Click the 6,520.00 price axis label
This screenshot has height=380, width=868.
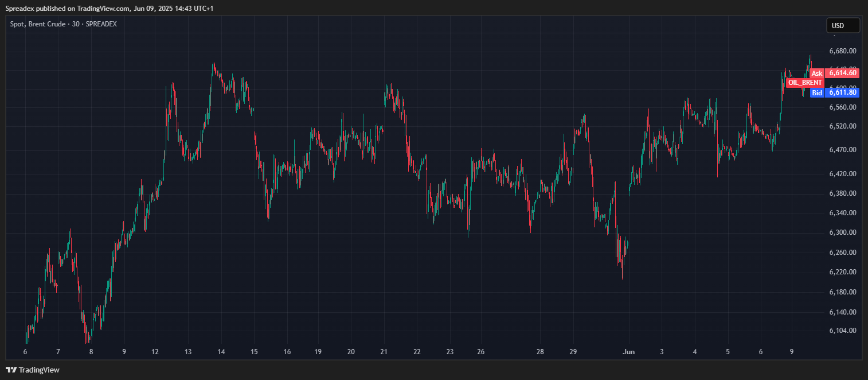click(x=843, y=126)
